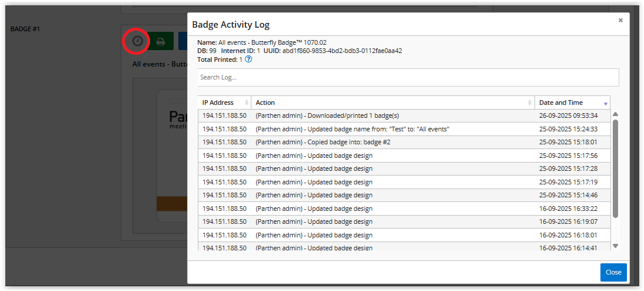Sort the log by Date and Time

572,102
